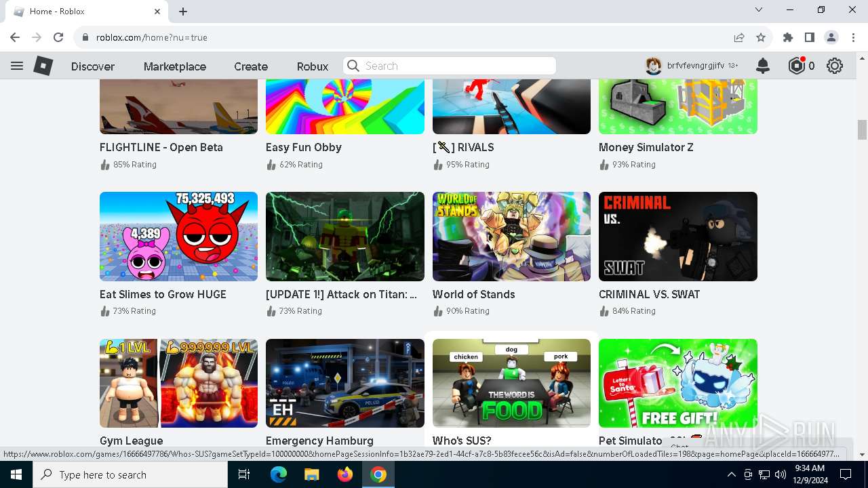This screenshot has height=488, width=868.
Task: Open the volume control in system tray
Action: pos(781,474)
